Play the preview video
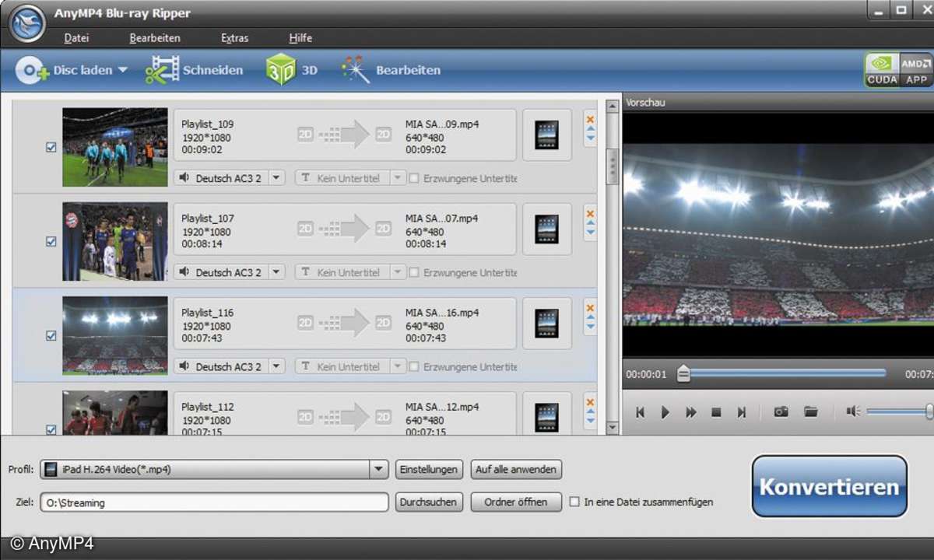This screenshot has height=560, width=934. 665,412
